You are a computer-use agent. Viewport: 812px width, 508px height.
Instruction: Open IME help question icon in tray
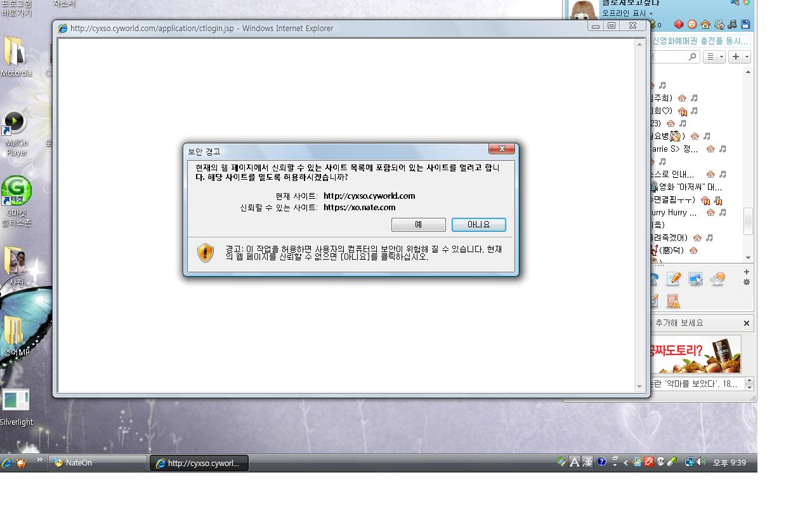[x=601, y=462]
